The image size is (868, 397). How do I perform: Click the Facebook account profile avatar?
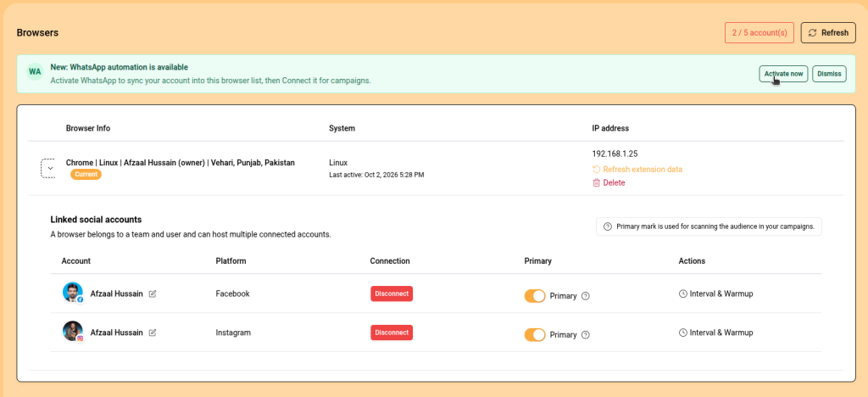pos(73,293)
